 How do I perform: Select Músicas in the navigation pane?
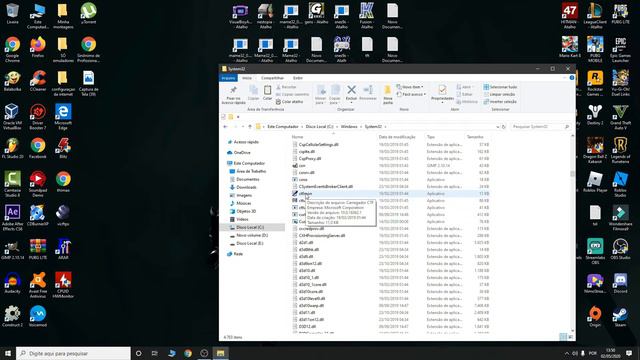(243, 203)
